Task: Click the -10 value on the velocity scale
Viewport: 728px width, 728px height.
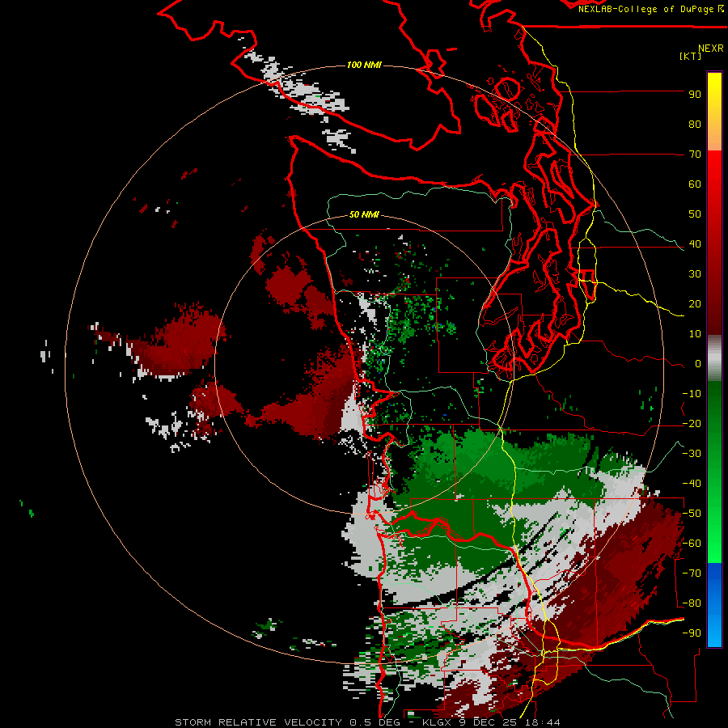Action: tap(692, 394)
